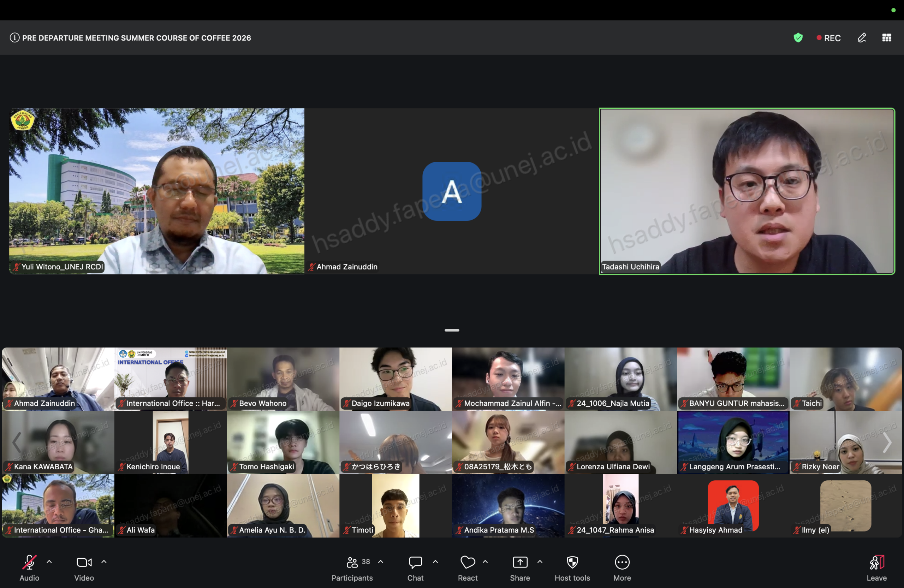Expand the video options arrow

tap(104, 562)
